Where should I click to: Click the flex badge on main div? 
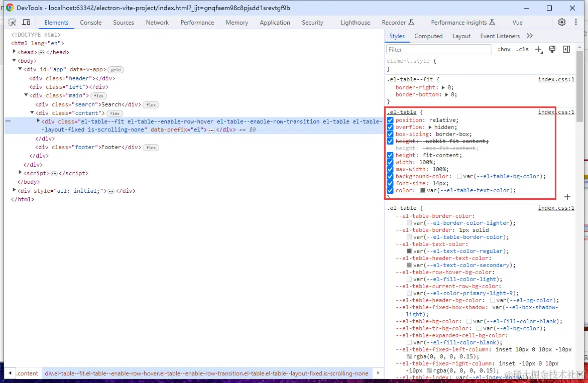point(98,96)
